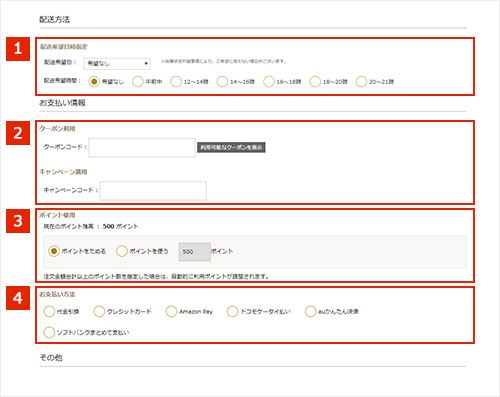Choose クレジットカード payment method
Screen dimensions: 500x397
(x=99, y=311)
